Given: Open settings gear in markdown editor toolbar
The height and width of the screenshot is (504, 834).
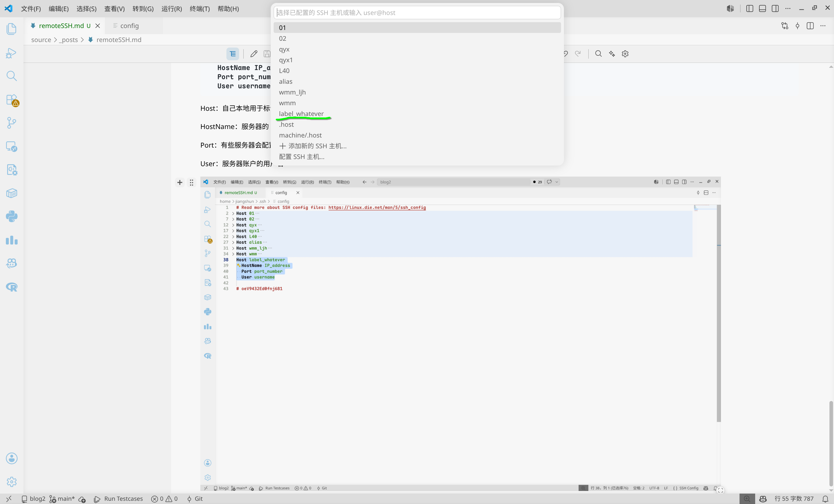Looking at the screenshot, I should tap(625, 54).
